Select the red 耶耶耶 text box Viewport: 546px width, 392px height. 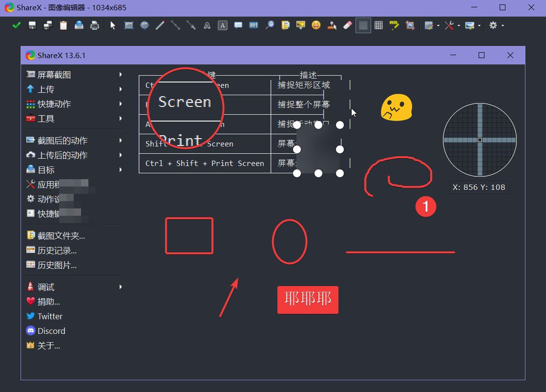[308, 300]
